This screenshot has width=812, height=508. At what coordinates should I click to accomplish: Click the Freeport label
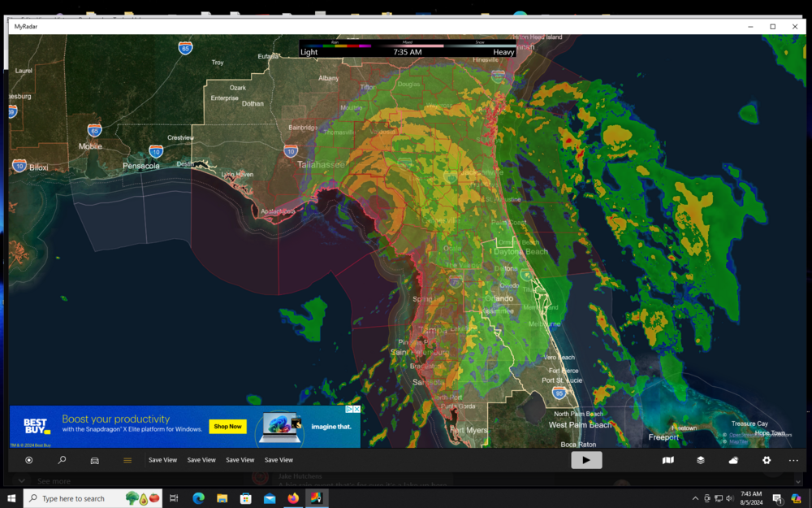tap(663, 437)
